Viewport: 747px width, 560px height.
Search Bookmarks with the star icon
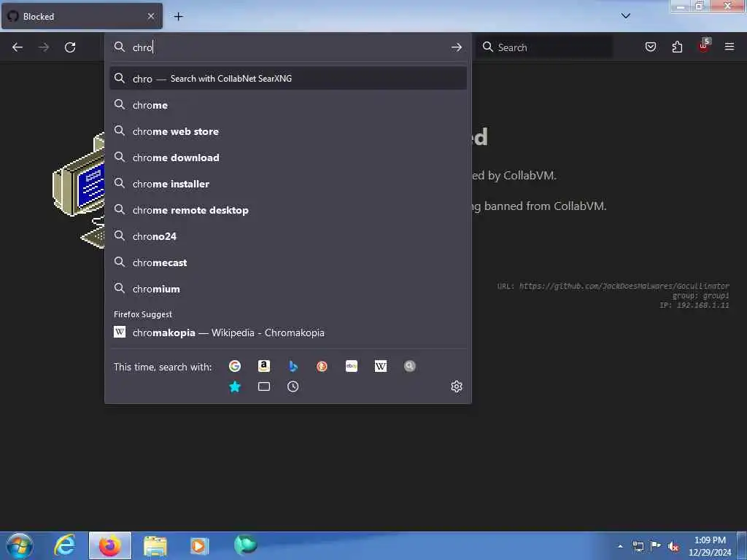234,386
